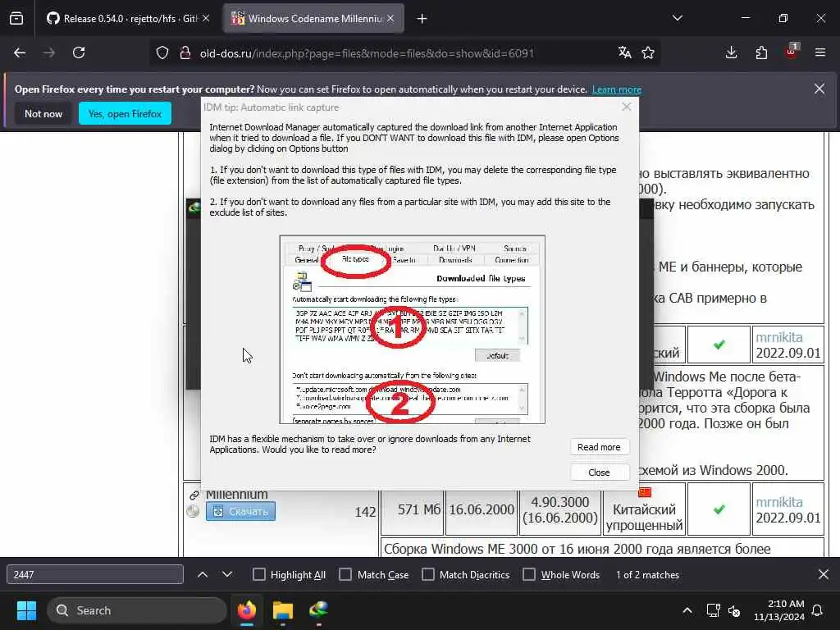Click the '4.90.3000' version cell
Screen dimensions: 840x630
pos(559,509)
